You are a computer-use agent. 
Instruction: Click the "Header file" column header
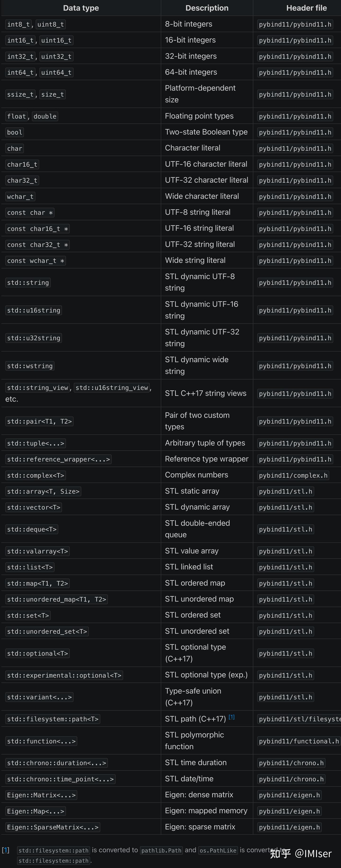[306, 8]
